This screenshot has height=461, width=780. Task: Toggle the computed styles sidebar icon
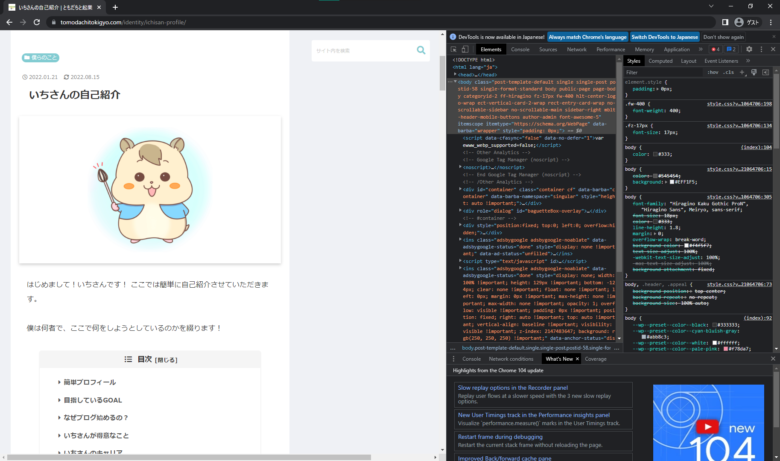[x=766, y=72]
